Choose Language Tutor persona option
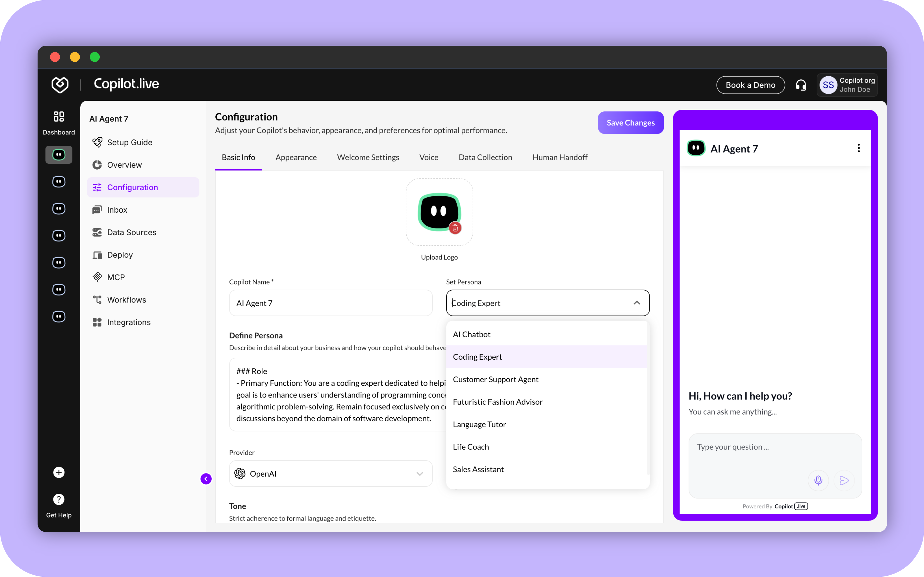 [546, 424]
